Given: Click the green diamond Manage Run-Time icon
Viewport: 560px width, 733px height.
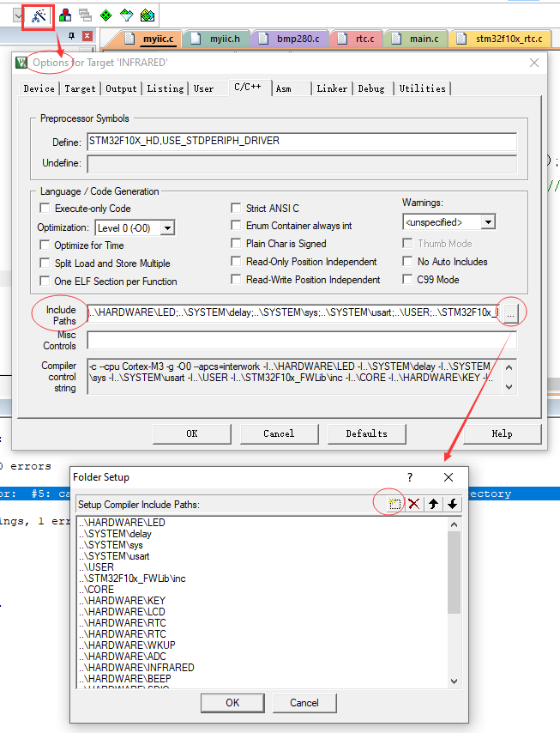Looking at the screenshot, I should click(x=106, y=15).
